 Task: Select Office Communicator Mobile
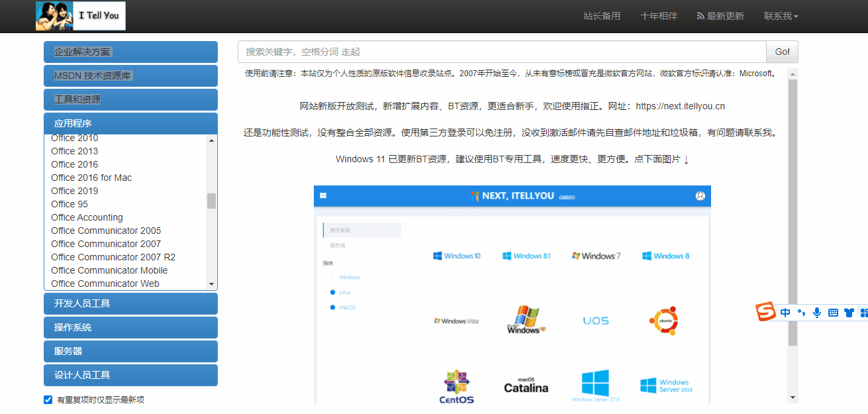point(109,270)
